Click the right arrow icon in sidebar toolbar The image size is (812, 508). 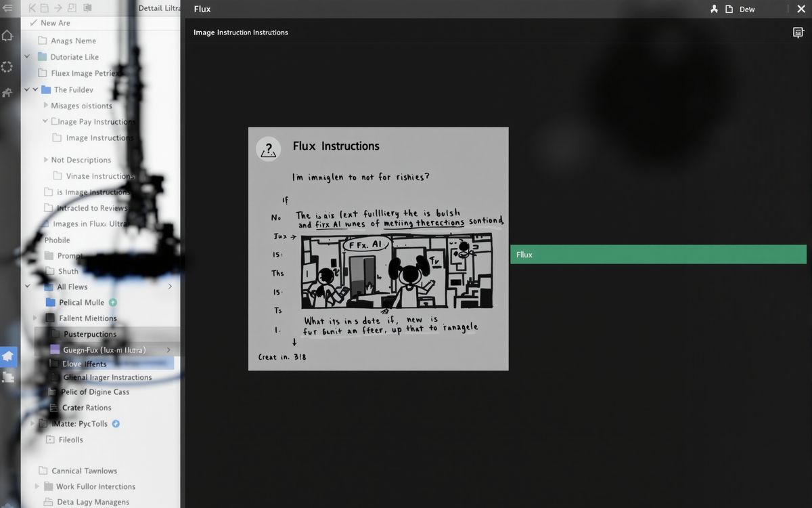(x=58, y=8)
